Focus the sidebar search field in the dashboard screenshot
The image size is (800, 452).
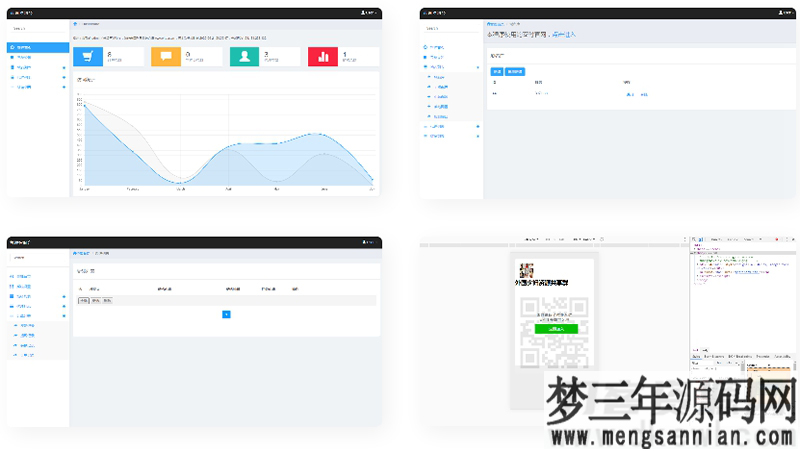(x=38, y=29)
